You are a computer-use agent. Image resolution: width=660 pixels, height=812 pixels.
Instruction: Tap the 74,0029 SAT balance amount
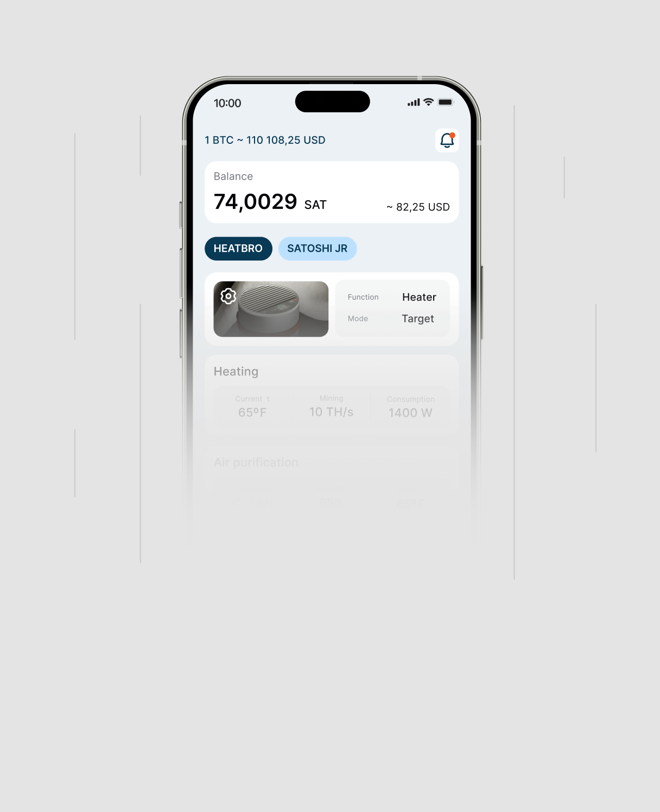coord(270,202)
